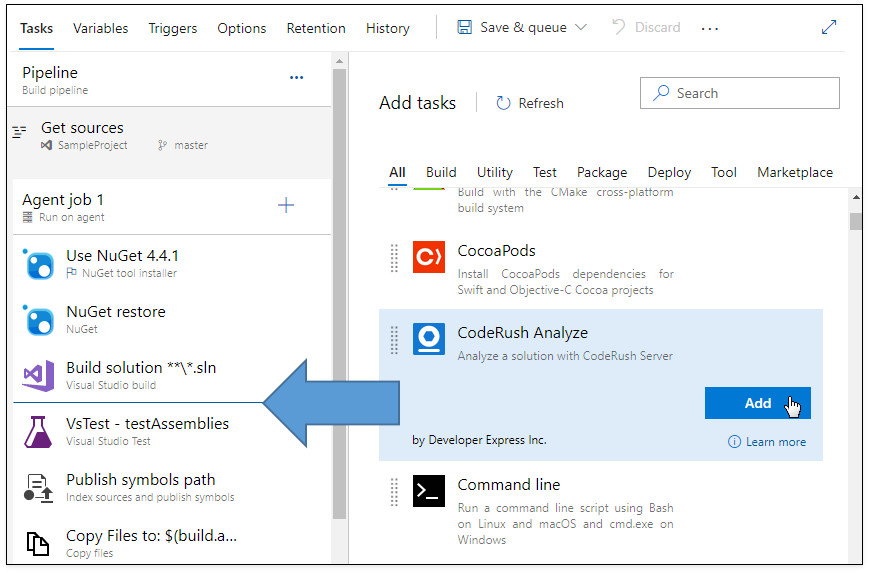Click the NuGet restore task icon
The height and width of the screenshot is (573, 869).
pyautogui.click(x=39, y=320)
